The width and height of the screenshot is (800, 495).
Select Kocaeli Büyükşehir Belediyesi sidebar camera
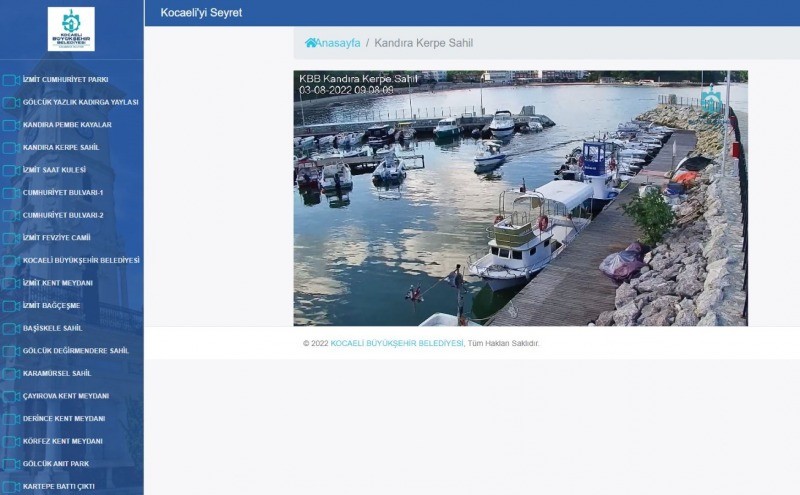click(x=81, y=260)
